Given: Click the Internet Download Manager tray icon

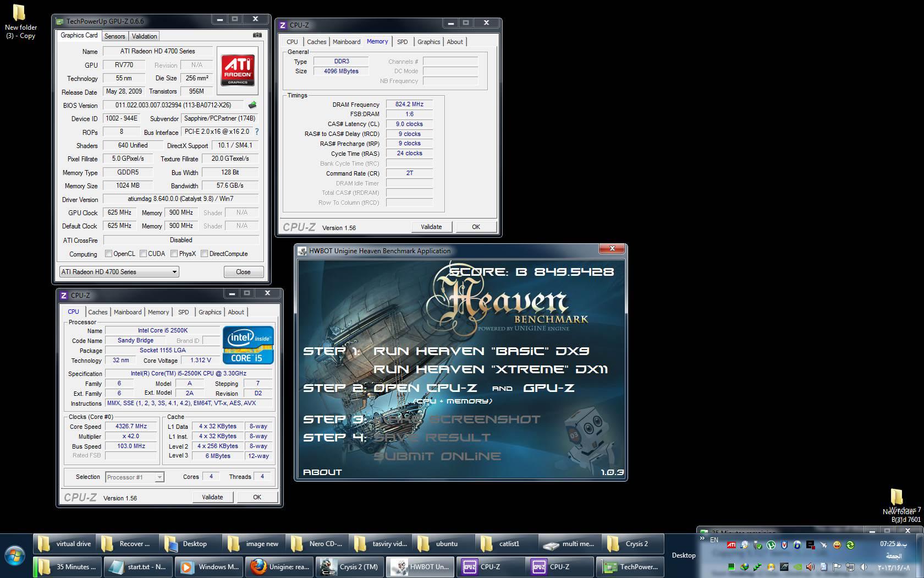Looking at the screenshot, I should point(745,567).
